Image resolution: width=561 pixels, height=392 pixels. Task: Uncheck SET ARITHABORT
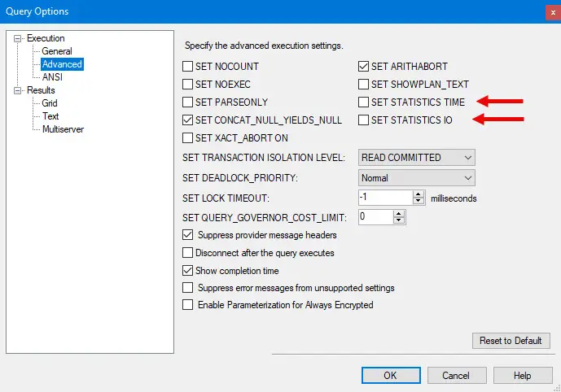[364, 66]
